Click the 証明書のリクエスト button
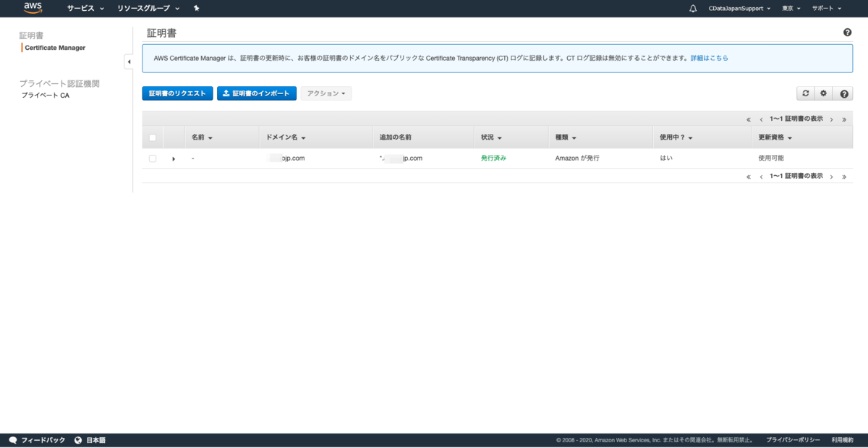 coord(177,93)
